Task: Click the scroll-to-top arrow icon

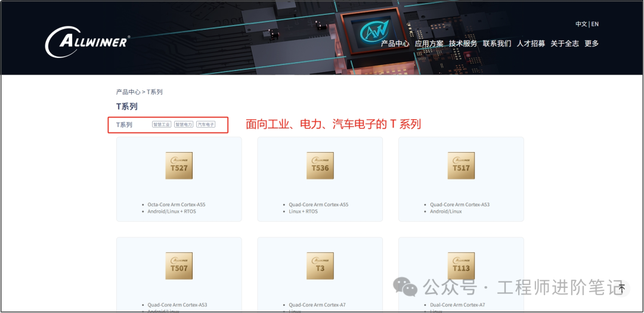Action: [x=621, y=288]
